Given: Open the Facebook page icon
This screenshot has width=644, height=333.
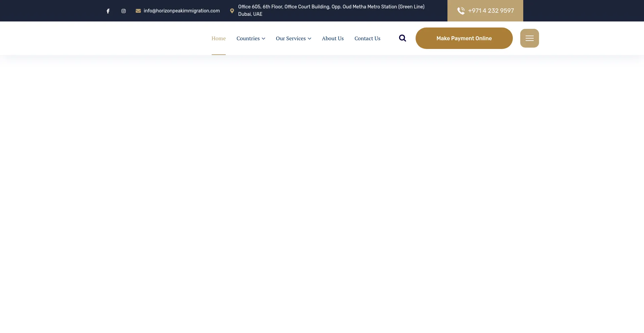Looking at the screenshot, I should 108,11.
